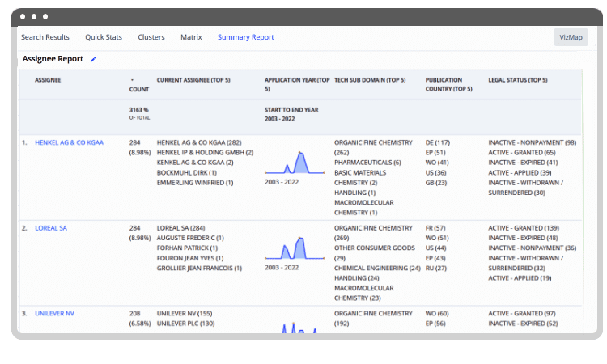
Task: Click the TECH SUB DOMAIN (TOP 5) header
Action: [x=370, y=80]
